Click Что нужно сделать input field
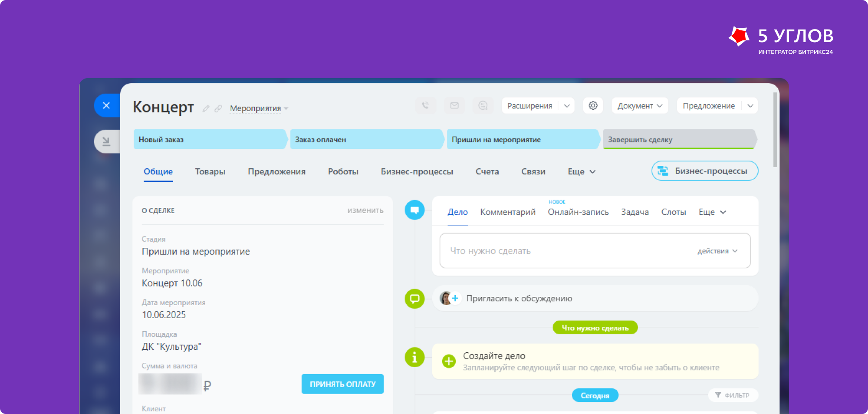Image resolution: width=868 pixels, height=414 pixels. pyautogui.click(x=595, y=251)
